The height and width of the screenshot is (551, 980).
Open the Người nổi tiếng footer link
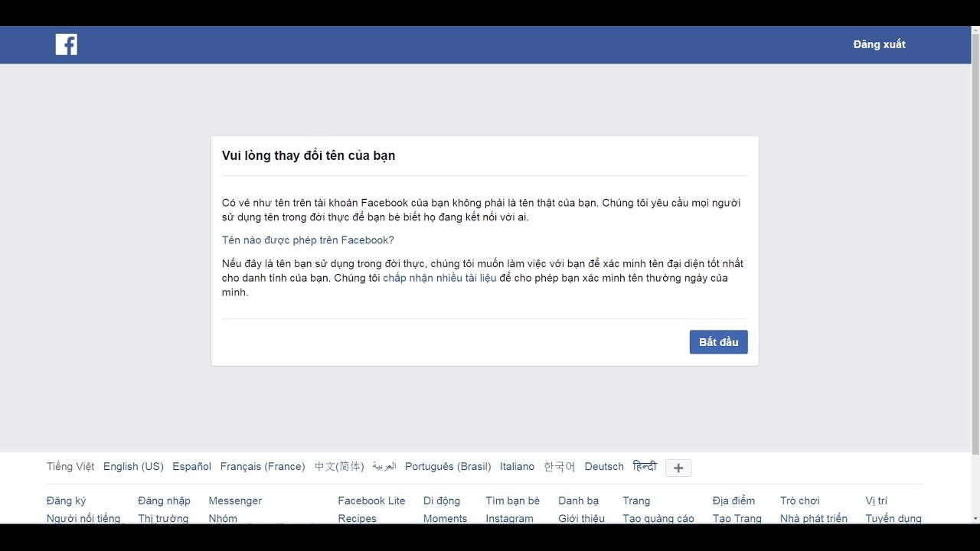coord(83,518)
